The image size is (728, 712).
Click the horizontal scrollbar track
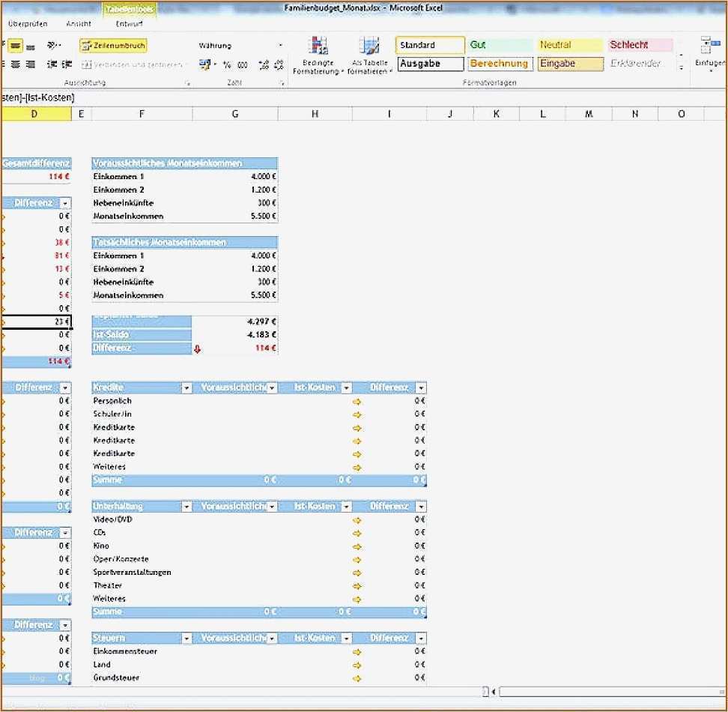point(611,693)
